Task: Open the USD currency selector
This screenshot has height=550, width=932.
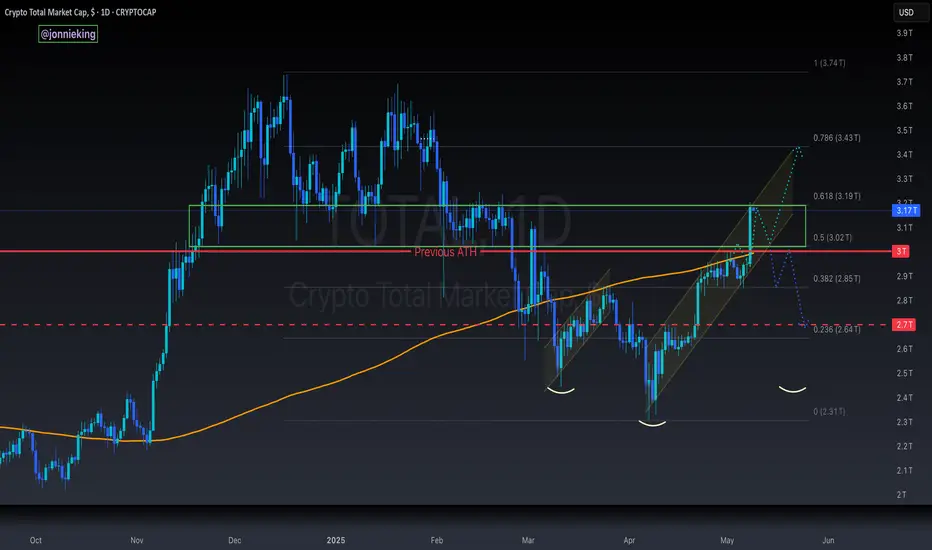Action: (910, 12)
